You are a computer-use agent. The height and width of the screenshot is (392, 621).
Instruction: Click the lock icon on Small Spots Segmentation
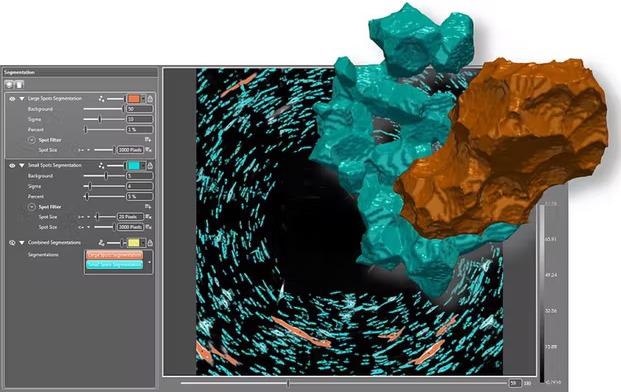[x=150, y=166]
